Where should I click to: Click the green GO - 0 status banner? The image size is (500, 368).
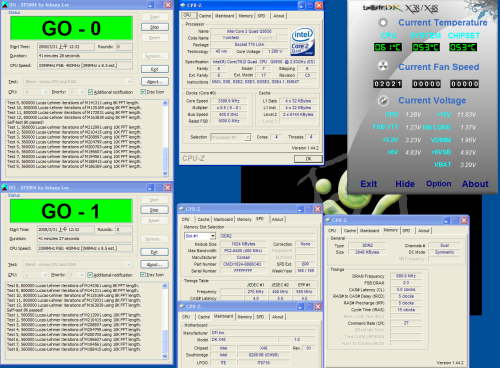[71, 28]
